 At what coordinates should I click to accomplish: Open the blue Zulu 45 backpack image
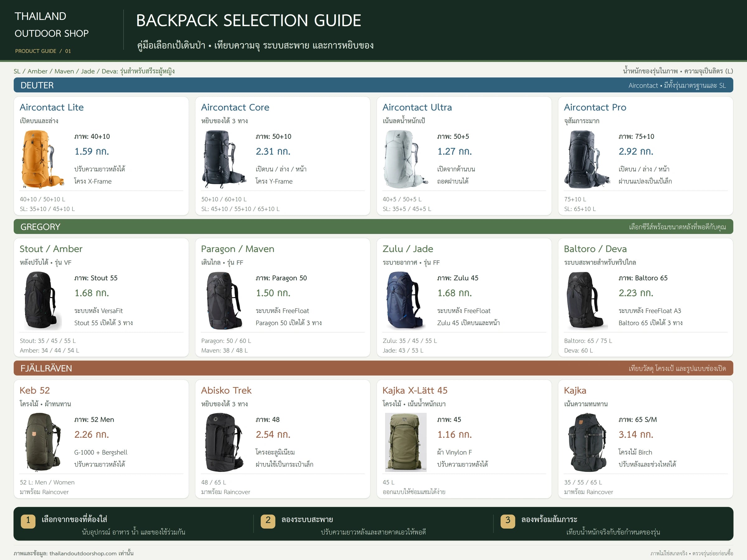(405, 301)
